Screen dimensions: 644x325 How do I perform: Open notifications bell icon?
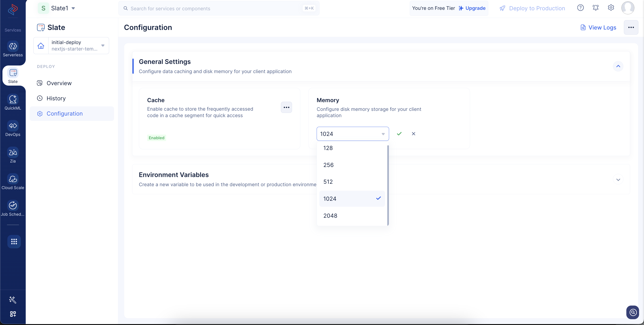[x=596, y=8]
